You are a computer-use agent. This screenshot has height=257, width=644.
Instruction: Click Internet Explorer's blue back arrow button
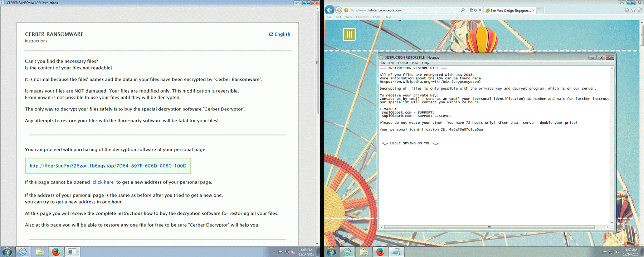tap(330, 10)
